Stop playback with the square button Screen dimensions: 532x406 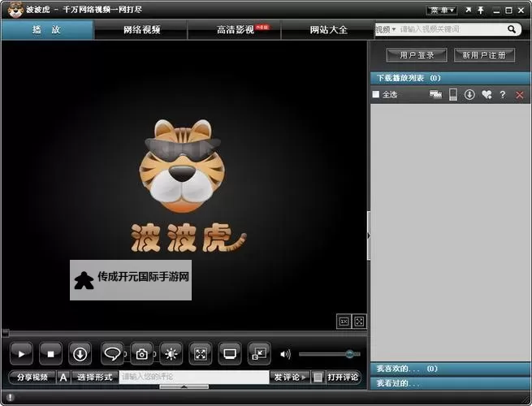pos(50,354)
